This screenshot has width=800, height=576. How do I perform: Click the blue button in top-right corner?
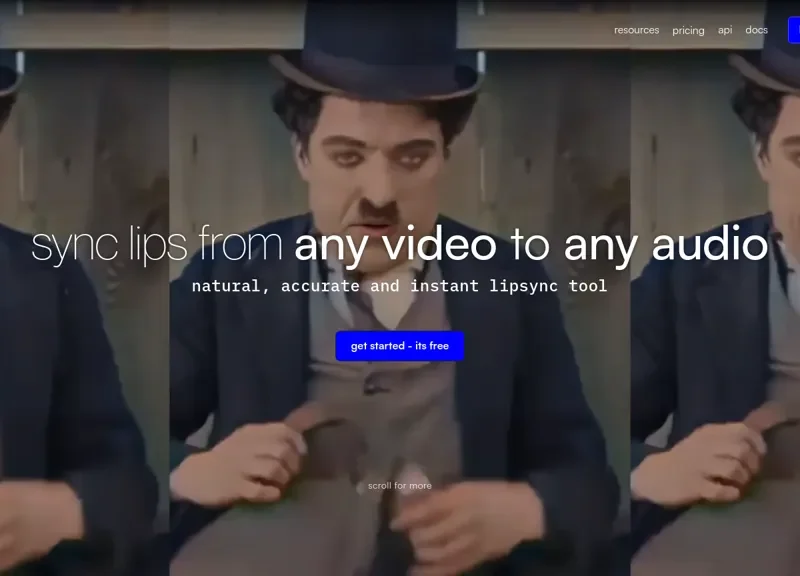click(794, 30)
